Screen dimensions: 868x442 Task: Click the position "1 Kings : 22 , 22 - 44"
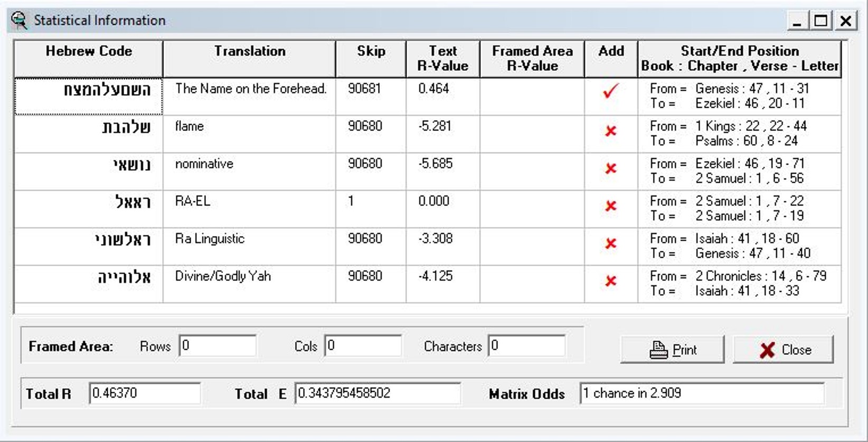751,126
